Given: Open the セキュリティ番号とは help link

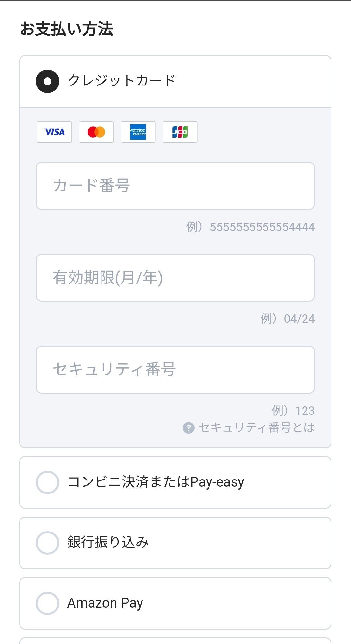Looking at the screenshot, I should click(x=257, y=428).
